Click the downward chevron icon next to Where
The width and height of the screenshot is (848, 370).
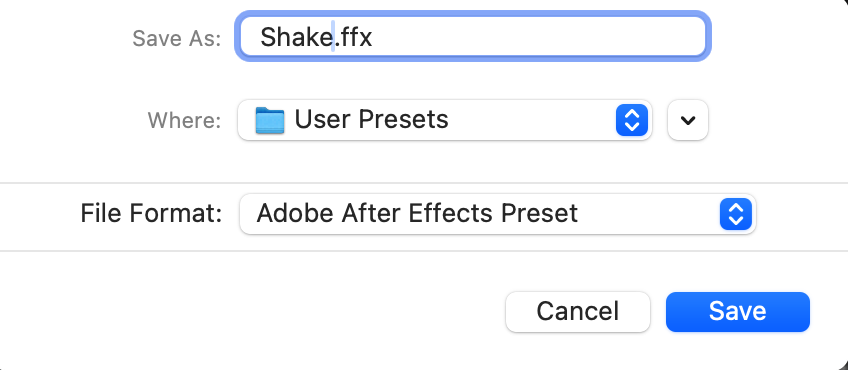click(688, 120)
